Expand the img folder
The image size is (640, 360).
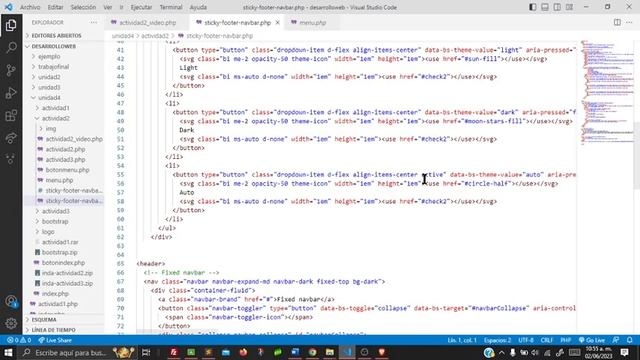coord(51,129)
